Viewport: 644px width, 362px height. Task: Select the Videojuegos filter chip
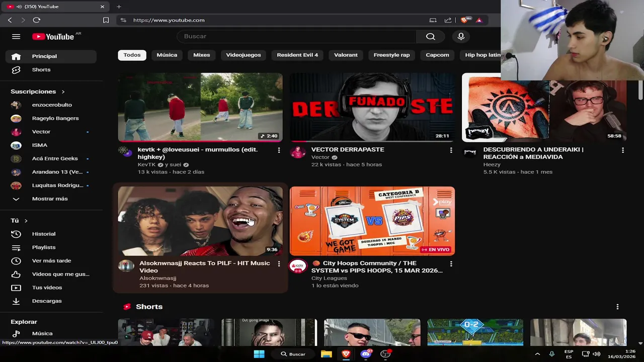[x=244, y=55]
